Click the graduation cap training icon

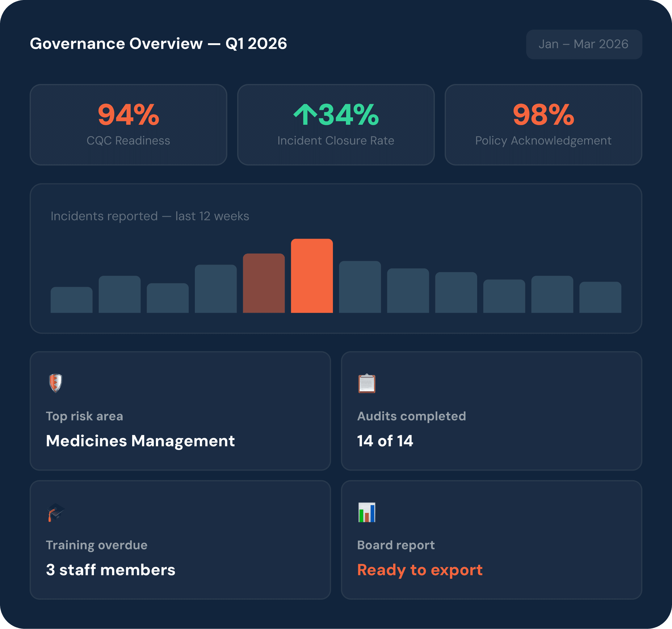click(56, 512)
